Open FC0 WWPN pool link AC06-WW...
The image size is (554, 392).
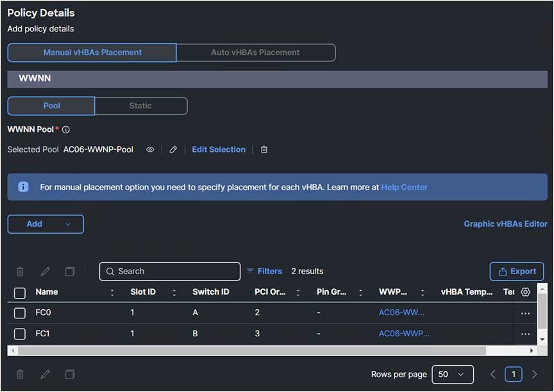pos(402,313)
